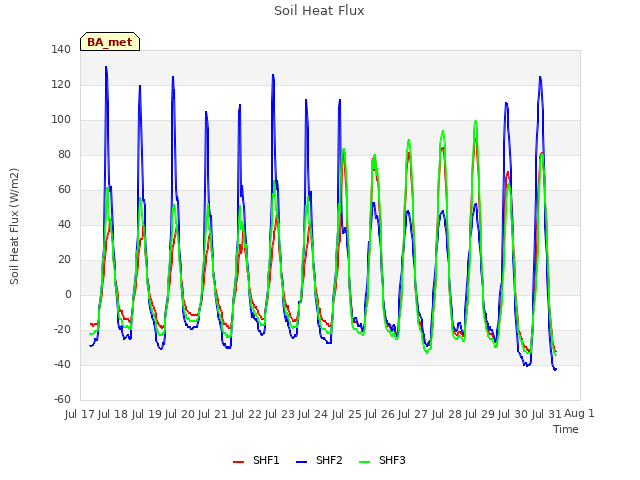The image size is (640, 480).
Task: Click the -60 y-axis tick label
Action: 62,400
